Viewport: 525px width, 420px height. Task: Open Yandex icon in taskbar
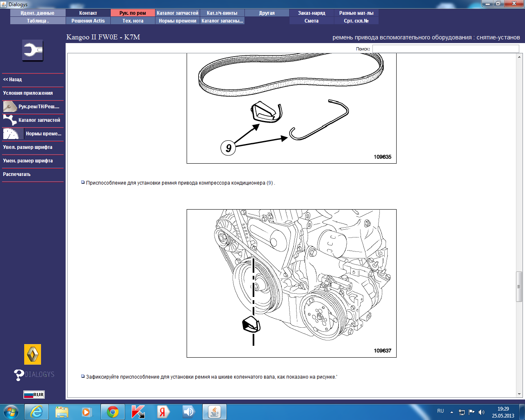(163, 412)
